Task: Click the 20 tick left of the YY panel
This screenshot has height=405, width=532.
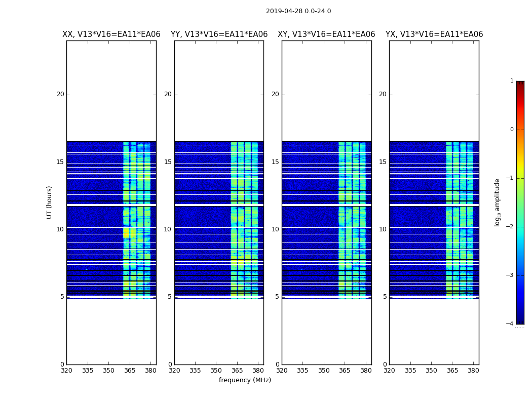Action: [167, 94]
